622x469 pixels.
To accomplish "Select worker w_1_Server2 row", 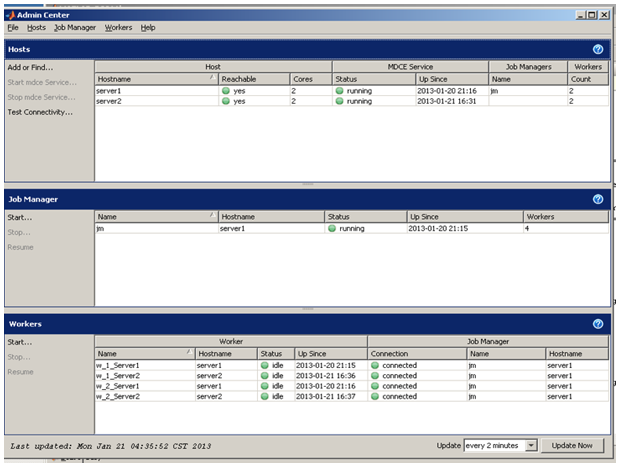I will pyautogui.click(x=352, y=375).
